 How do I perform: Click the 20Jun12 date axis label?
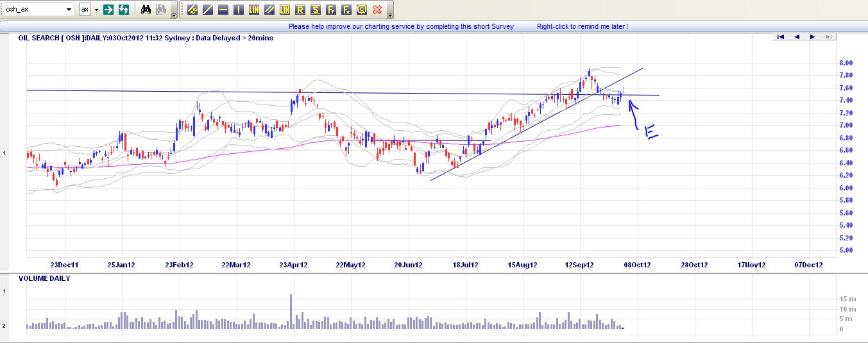click(408, 265)
